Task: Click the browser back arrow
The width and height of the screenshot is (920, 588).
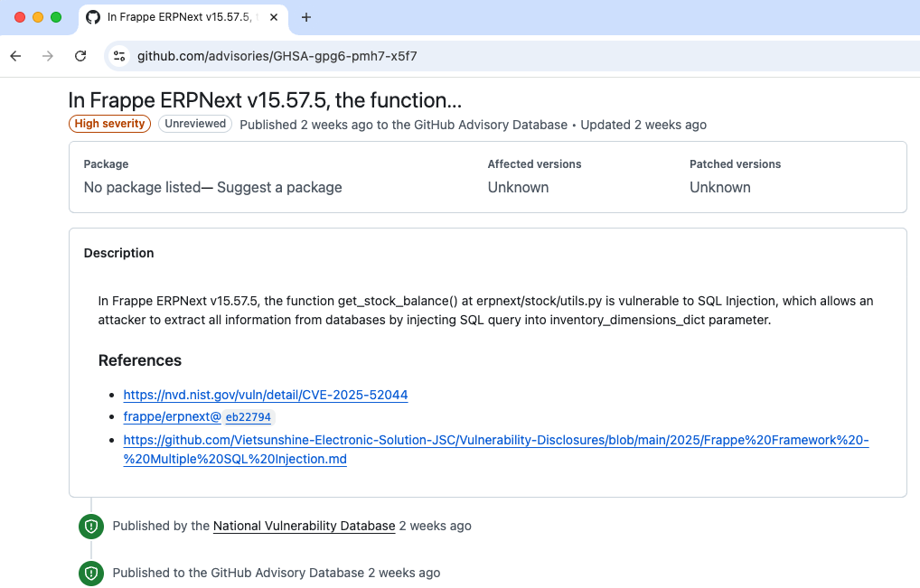Action: coord(15,56)
